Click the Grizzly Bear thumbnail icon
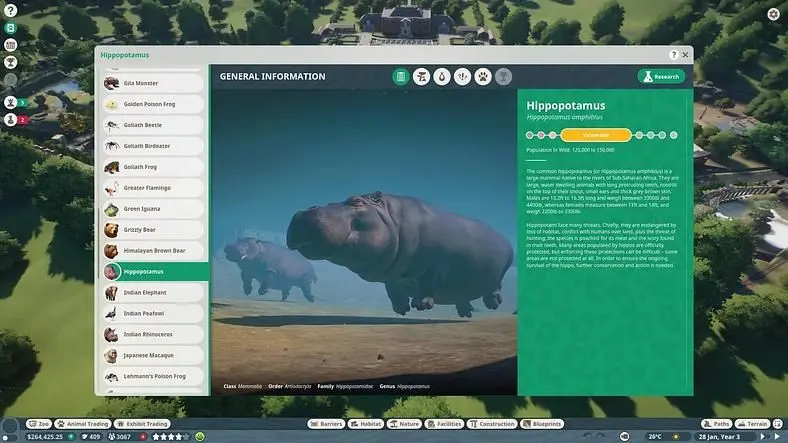This screenshot has height=443, width=788. (x=112, y=230)
